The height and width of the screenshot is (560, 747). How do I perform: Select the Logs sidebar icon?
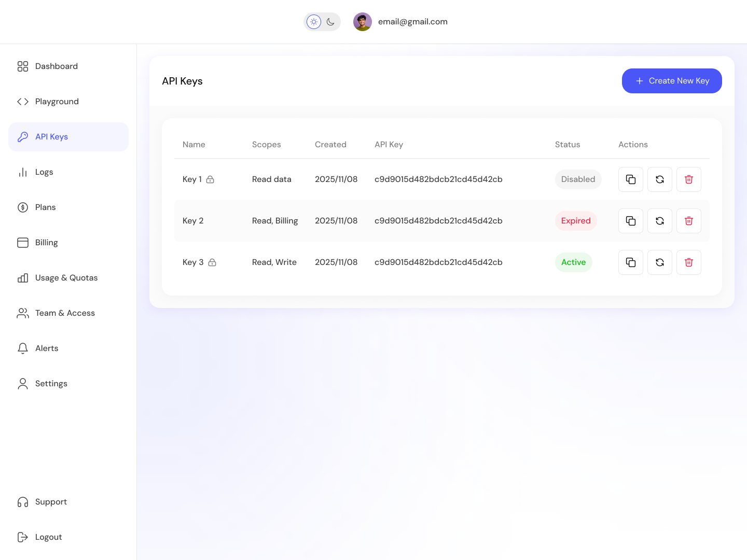(x=22, y=172)
